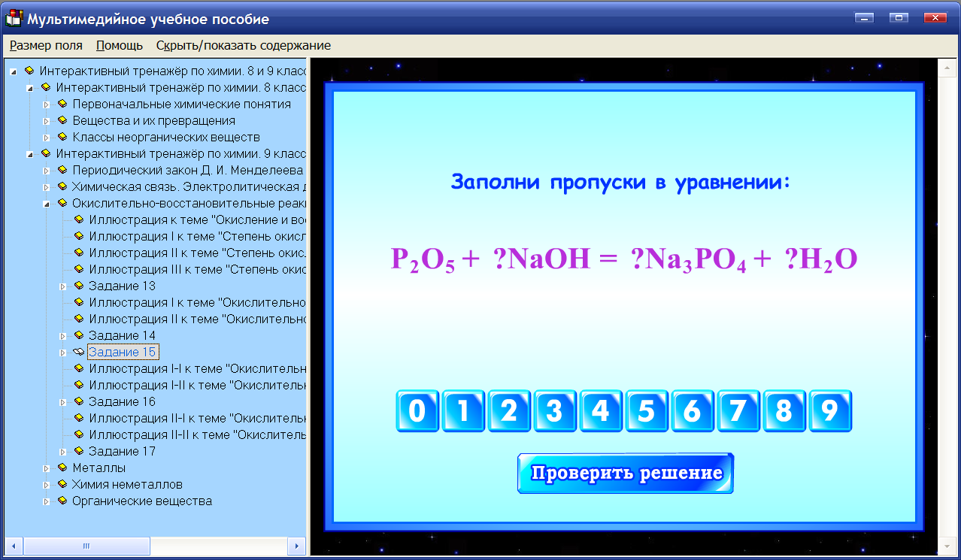Click "Скрыть/показать содержание" in the menu bar
Viewport: 961px width, 560px height.
[x=242, y=45]
